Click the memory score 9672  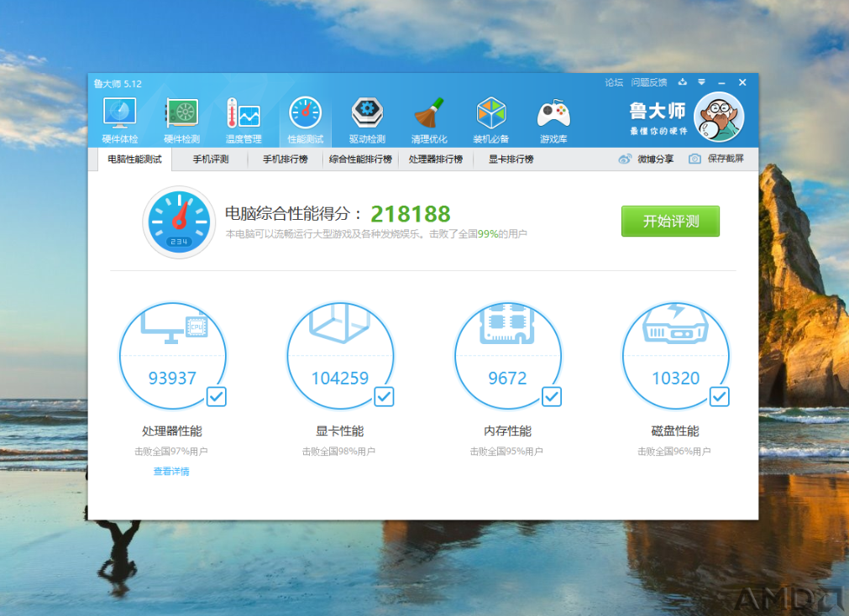[507, 378]
